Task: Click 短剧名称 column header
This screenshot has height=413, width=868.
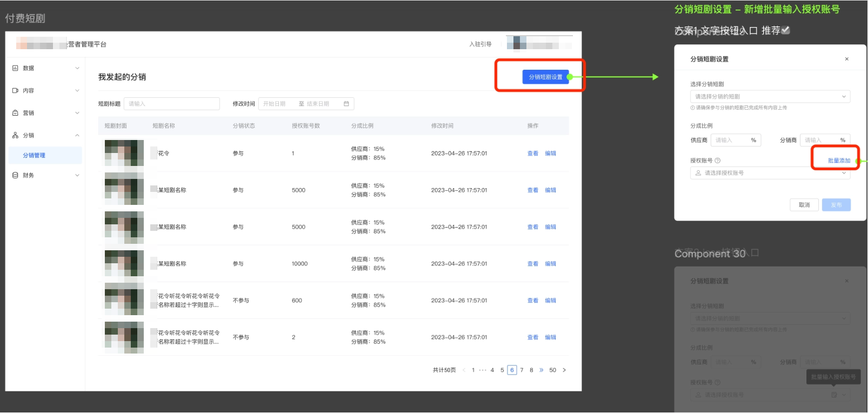Action: click(x=164, y=126)
